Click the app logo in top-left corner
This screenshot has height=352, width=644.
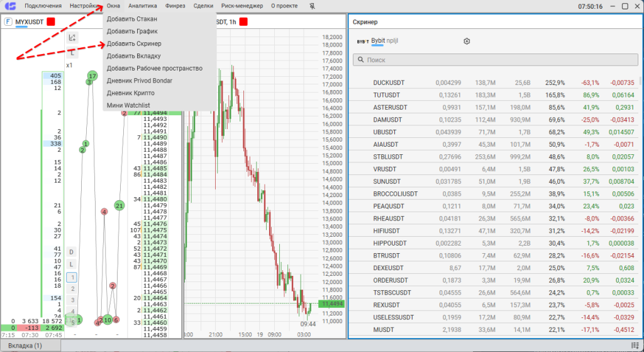pos(9,6)
